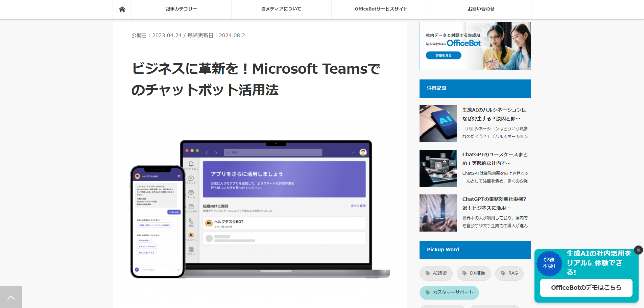This screenshot has height=308, width=644.
Task: Click the scroll-to-top arrow button
Action: [x=11, y=297]
